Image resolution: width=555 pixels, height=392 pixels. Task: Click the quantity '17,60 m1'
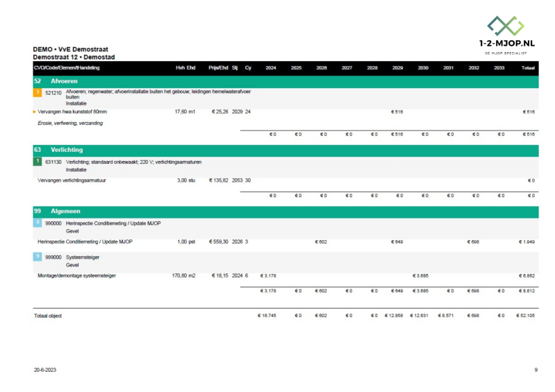pyautogui.click(x=185, y=112)
